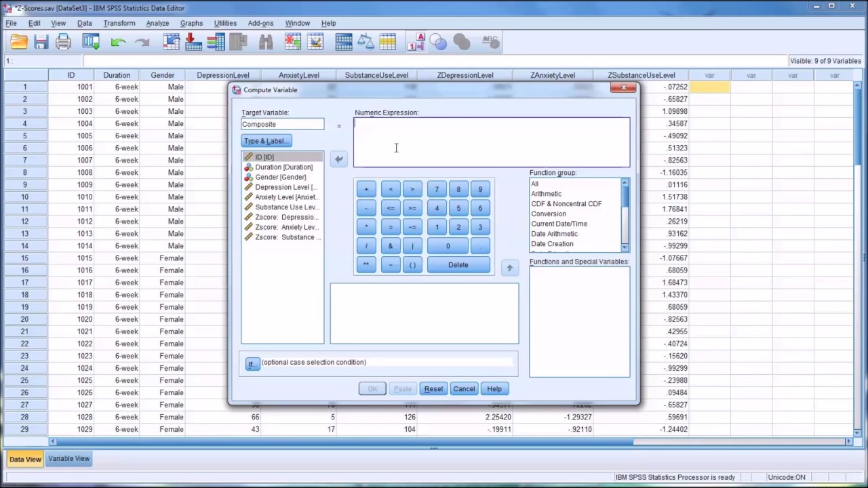Click the Cancel button in Compute Variable
Screen dimensions: 868x488
464,389
